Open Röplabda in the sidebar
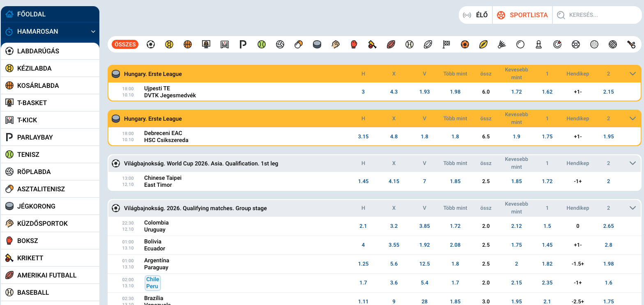644x305 pixels. click(50, 172)
